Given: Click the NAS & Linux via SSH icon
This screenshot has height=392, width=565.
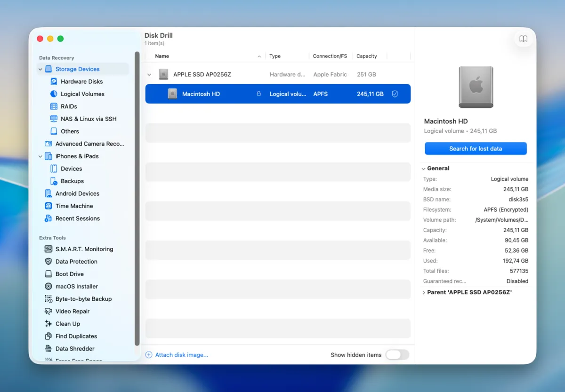Looking at the screenshot, I should point(54,119).
